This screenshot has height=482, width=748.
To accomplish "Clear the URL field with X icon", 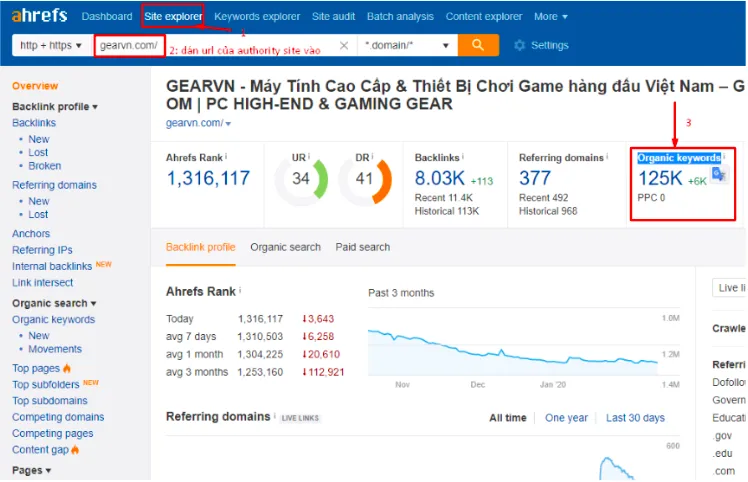I will point(344,46).
